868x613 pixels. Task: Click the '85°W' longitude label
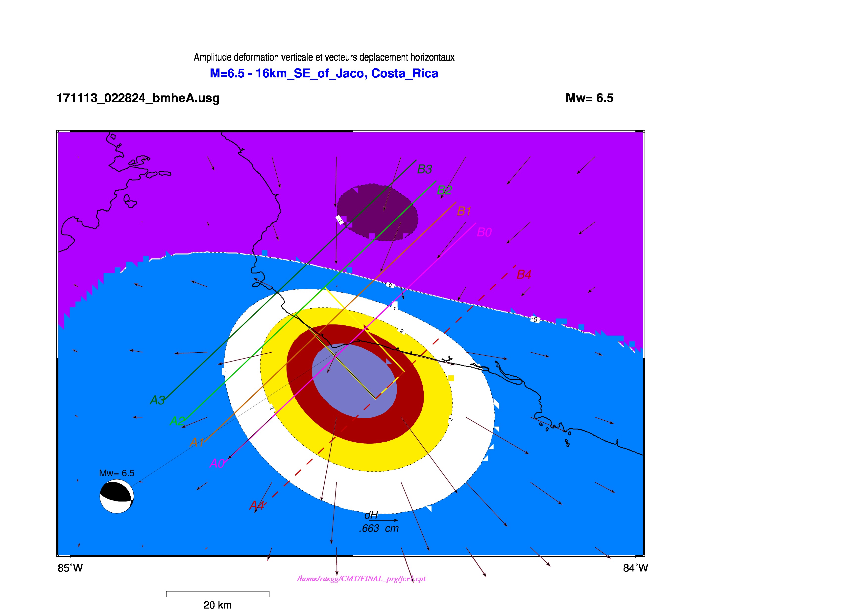(x=70, y=568)
